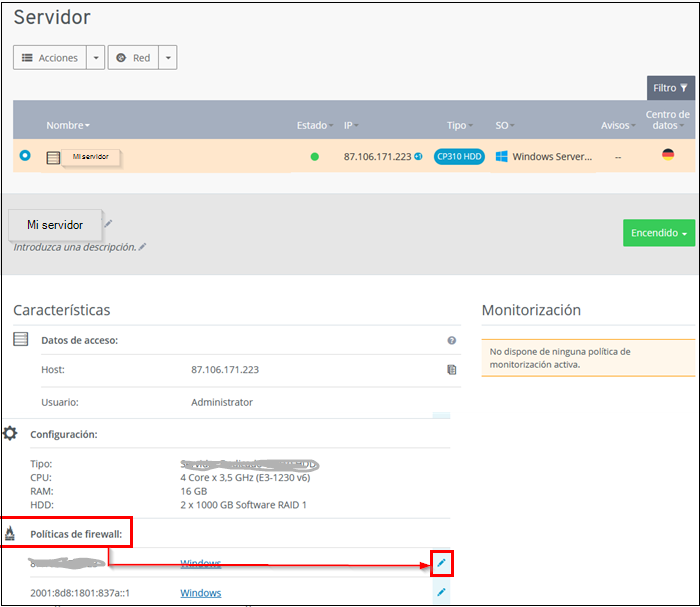Screen dimensions: 700x607
Task: Sort the table by the Nombre column
Action: pyautogui.click(x=67, y=126)
